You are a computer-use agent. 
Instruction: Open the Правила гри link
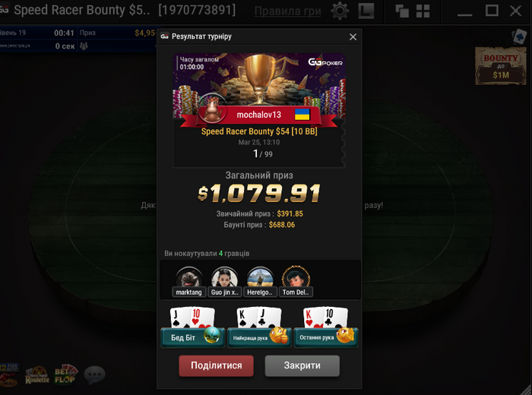click(287, 11)
